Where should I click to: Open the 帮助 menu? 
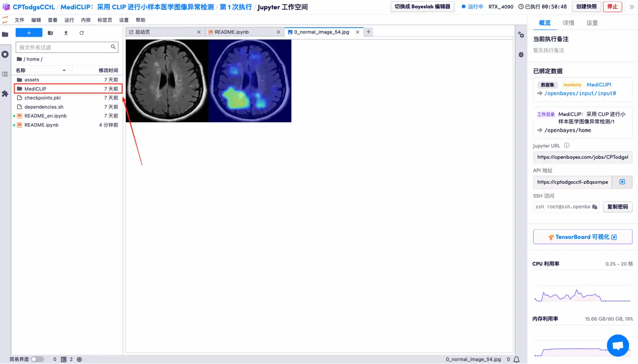click(x=140, y=20)
